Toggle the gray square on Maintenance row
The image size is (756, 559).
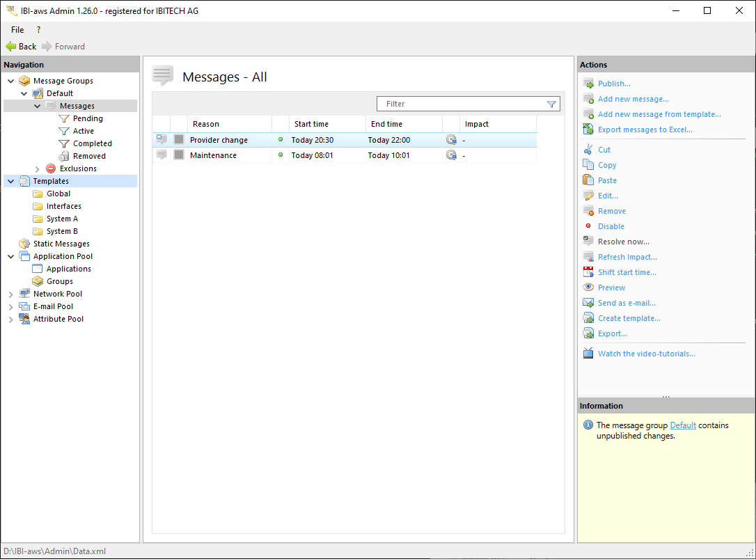pyautogui.click(x=179, y=155)
